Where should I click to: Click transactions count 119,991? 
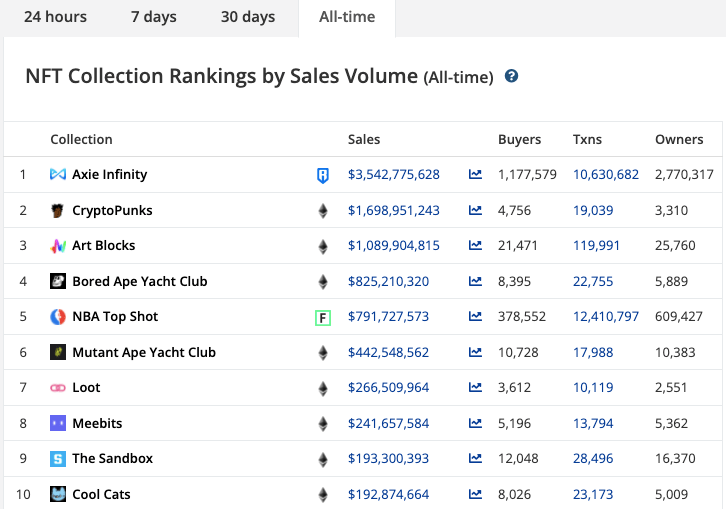[x=596, y=245]
